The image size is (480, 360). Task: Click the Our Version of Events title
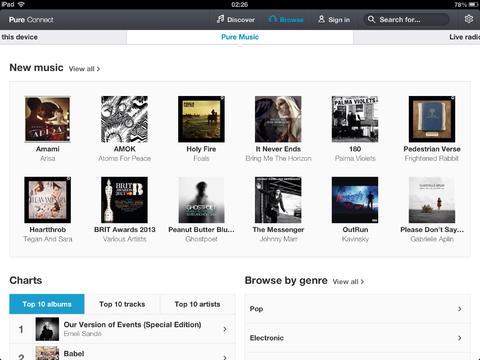coord(132,324)
